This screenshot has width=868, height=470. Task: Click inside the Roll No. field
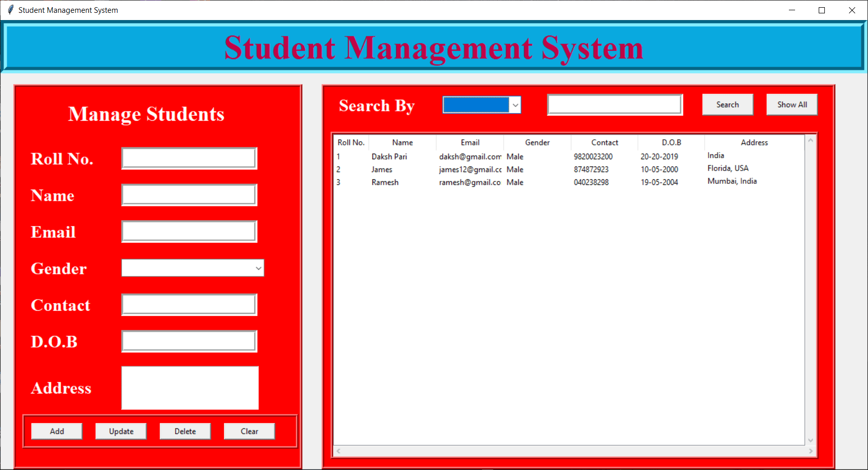188,158
